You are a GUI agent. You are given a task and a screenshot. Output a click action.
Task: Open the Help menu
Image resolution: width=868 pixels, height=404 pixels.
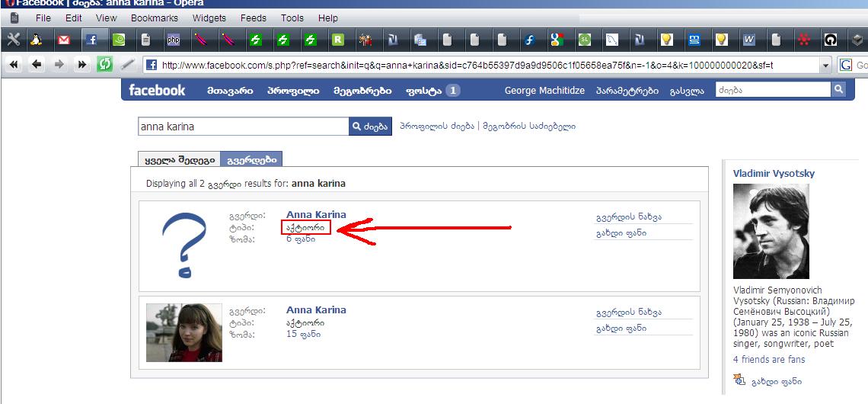click(328, 18)
